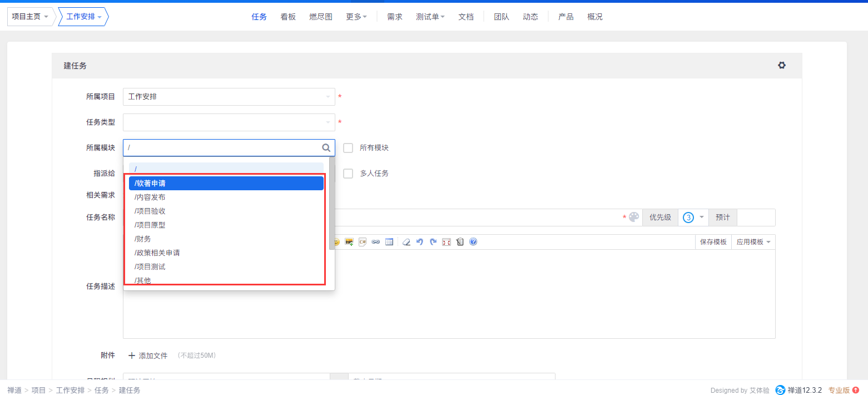
Task: Click the insert table icon in editor
Action: click(x=389, y=242)
